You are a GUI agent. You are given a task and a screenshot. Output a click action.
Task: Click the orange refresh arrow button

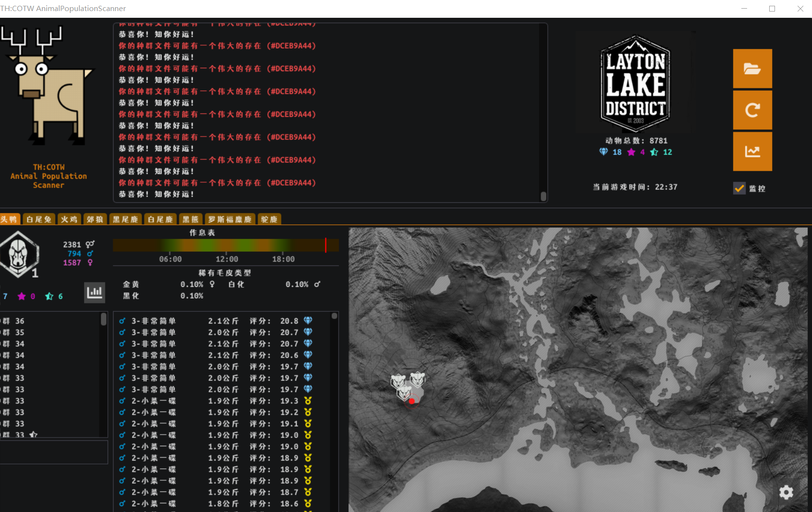752,110
